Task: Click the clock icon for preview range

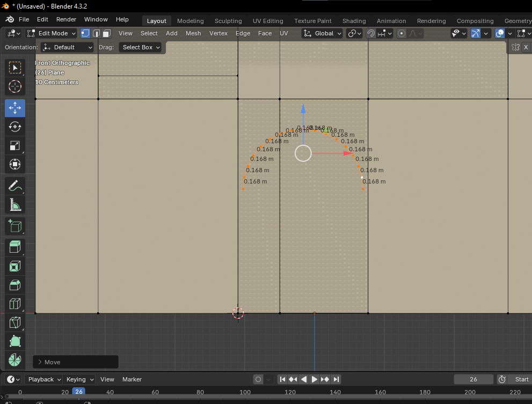Action: [502, 379]
